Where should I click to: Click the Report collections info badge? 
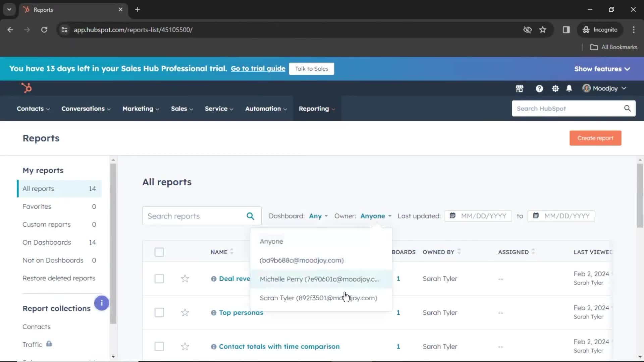pyautogui.click(x=101, y=303)
